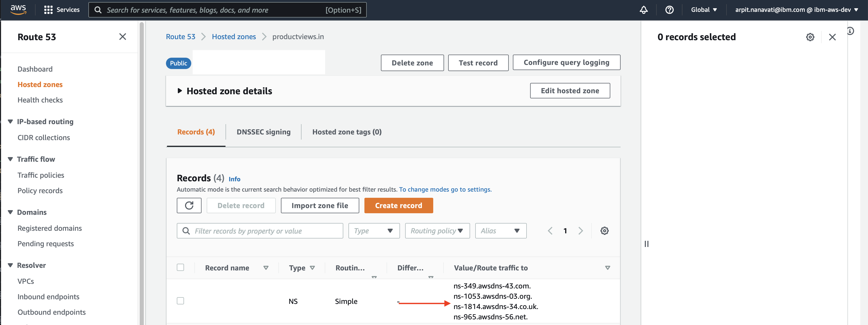Image resolution: width=868 pixels, height=325 pixels.
Task: Open Inbound endpoints in sidebar
Action: tap(48, 297)
